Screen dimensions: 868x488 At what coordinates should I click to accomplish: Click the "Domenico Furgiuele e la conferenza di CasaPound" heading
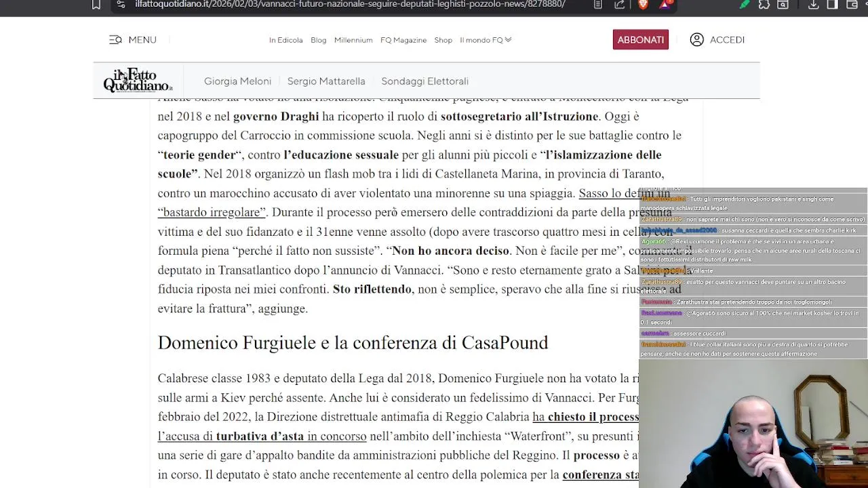pyautogui.click(x=353, y=343)
